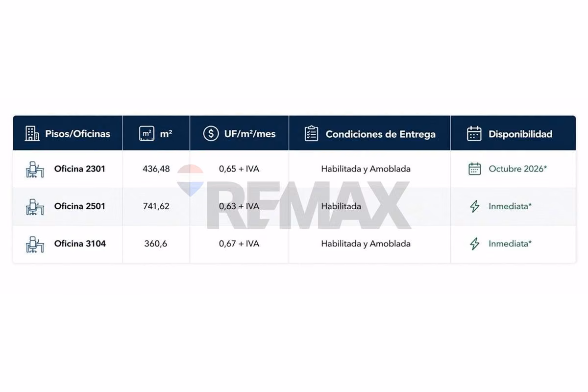The height and width of the screenshot is (392, 588).
Task: Click the 360,6 area value
Action: click(x=156, y=244)
